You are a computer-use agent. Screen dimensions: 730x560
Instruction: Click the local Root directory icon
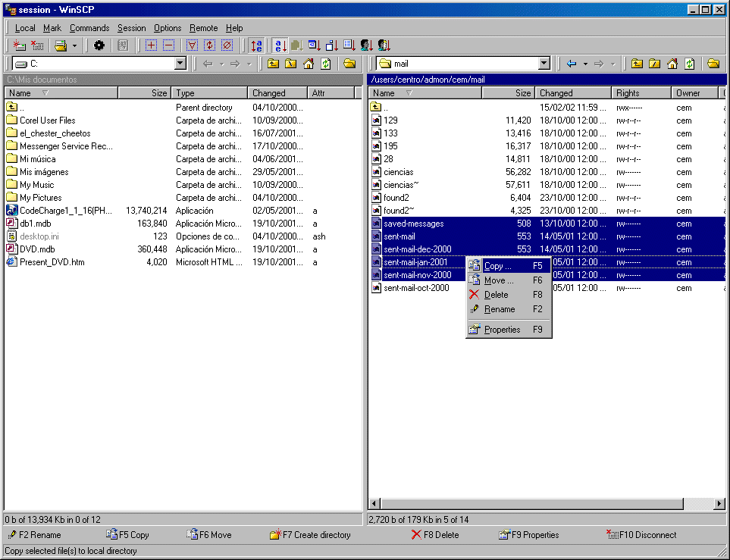(x=291, y=64)
